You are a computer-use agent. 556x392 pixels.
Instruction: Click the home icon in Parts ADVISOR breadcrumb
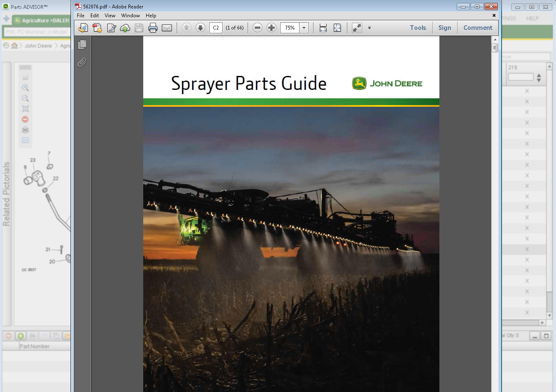(14, 46)
